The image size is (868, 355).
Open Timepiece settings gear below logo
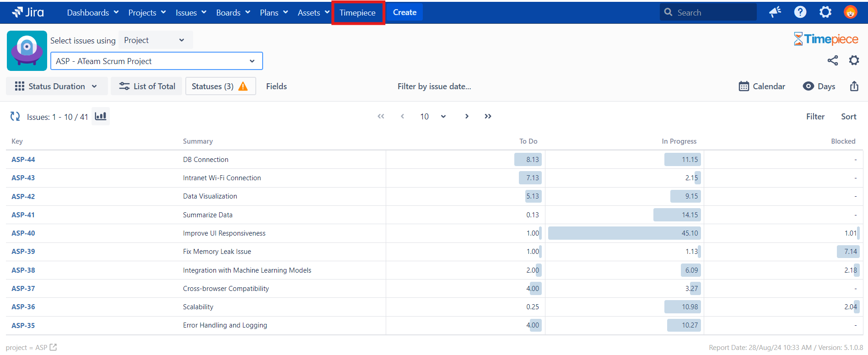[x=854, y=60]
